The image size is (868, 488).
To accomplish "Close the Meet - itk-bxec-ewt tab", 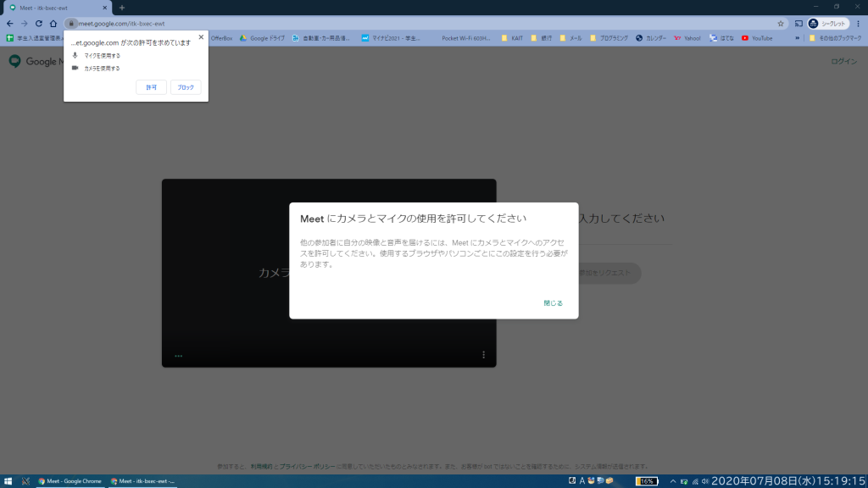I will pos(104,8).
